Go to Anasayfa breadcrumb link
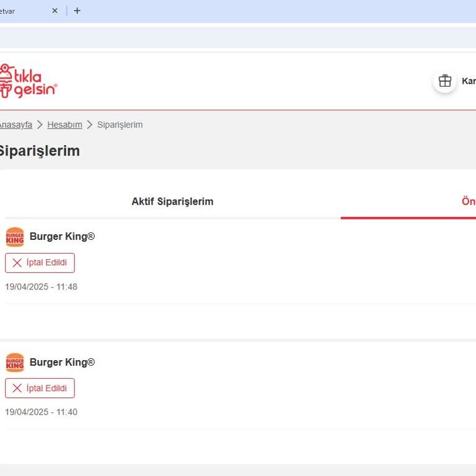The height and width of the screenshot is (476, 476). pos(15,125)
